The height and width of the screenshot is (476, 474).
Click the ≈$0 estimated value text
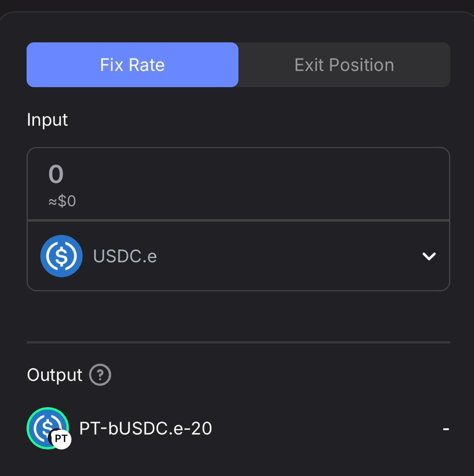click(x=62, y=201)
